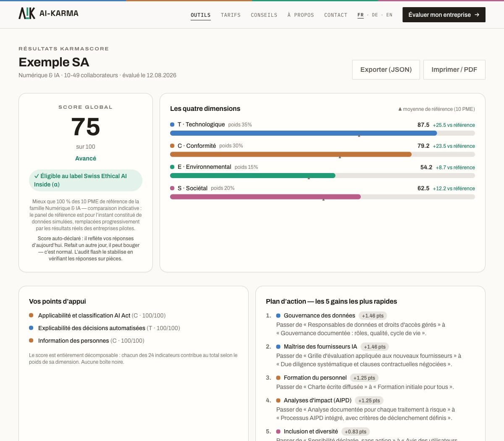Click the Technologique blue progress bar
The height and width of the screenshot is (441, 504).
(303, 133)
